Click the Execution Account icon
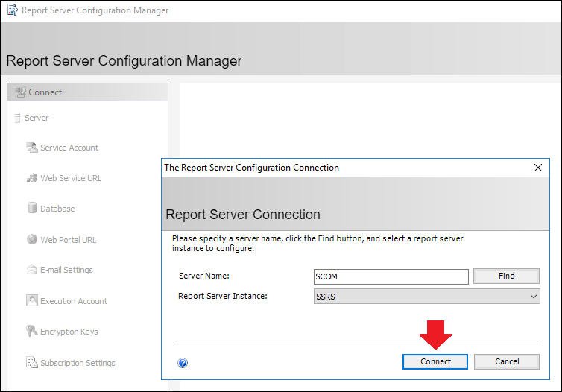Viewport: 562px width, 392px height. [32, 300]
